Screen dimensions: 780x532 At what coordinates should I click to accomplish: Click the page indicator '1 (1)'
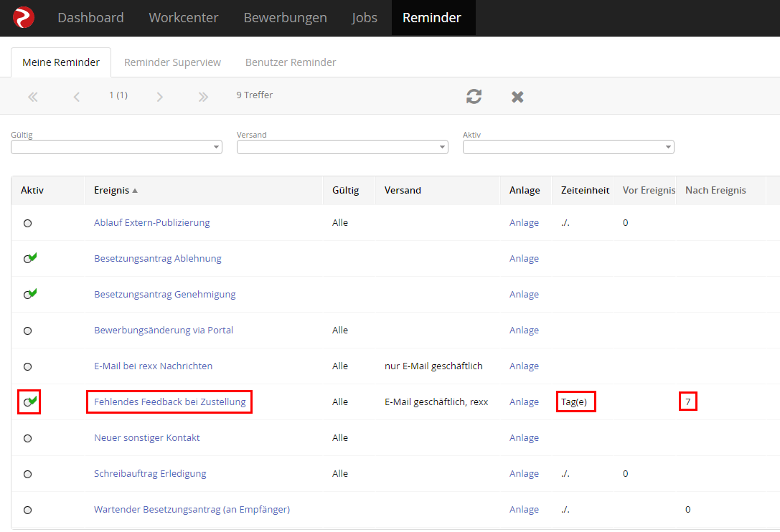point(118,95)
